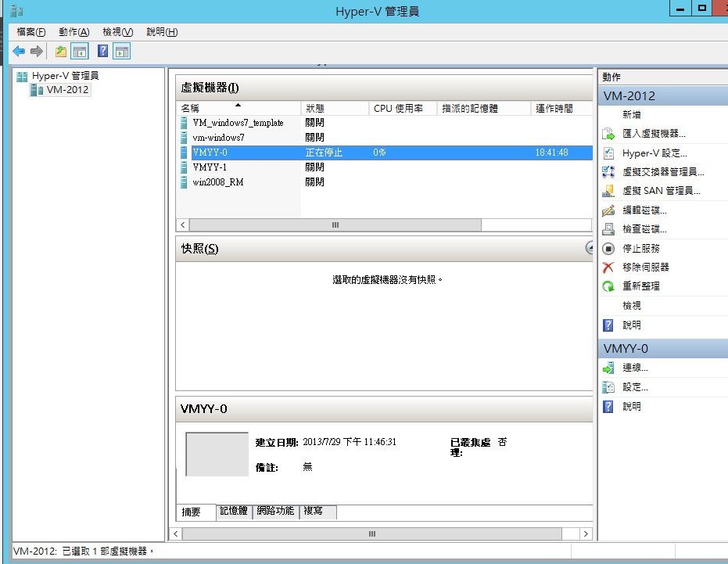Collapse the 快照 section chevron
728x564 pixels.
click(x=590, y=248)
